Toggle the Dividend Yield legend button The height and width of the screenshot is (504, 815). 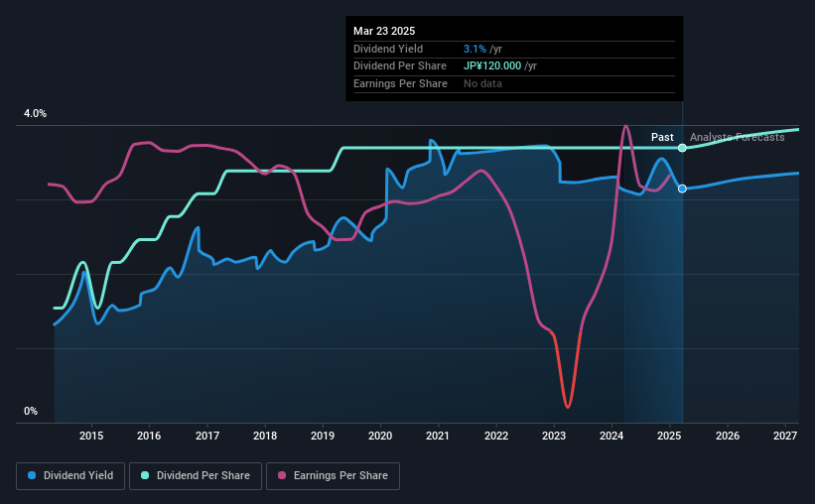[x=70, y=476]
